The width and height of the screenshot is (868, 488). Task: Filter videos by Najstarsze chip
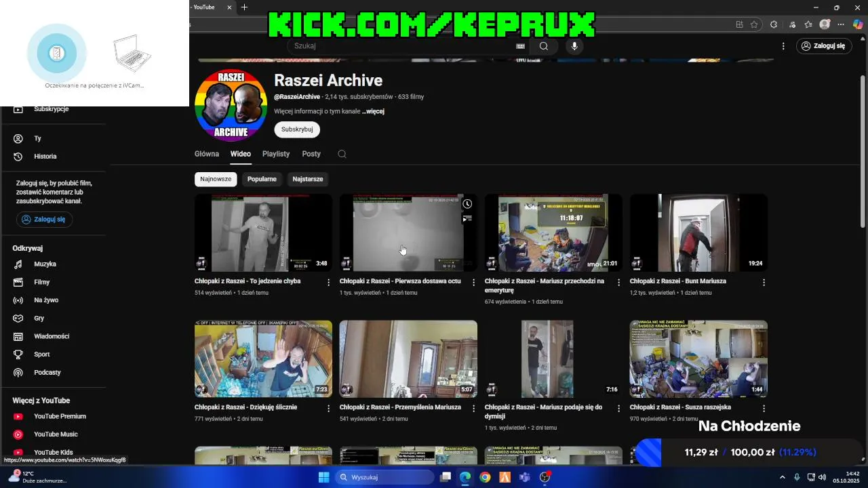click(x=308, y=179)
